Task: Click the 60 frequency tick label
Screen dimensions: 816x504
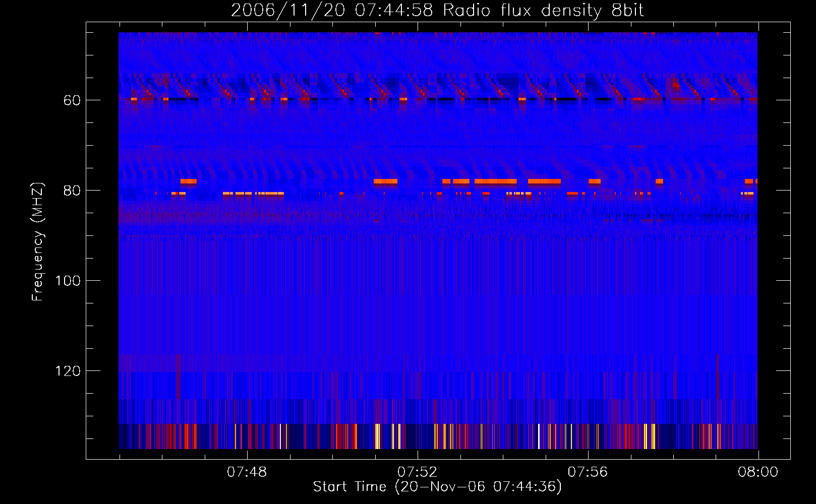Action: [x=72, y=100]
